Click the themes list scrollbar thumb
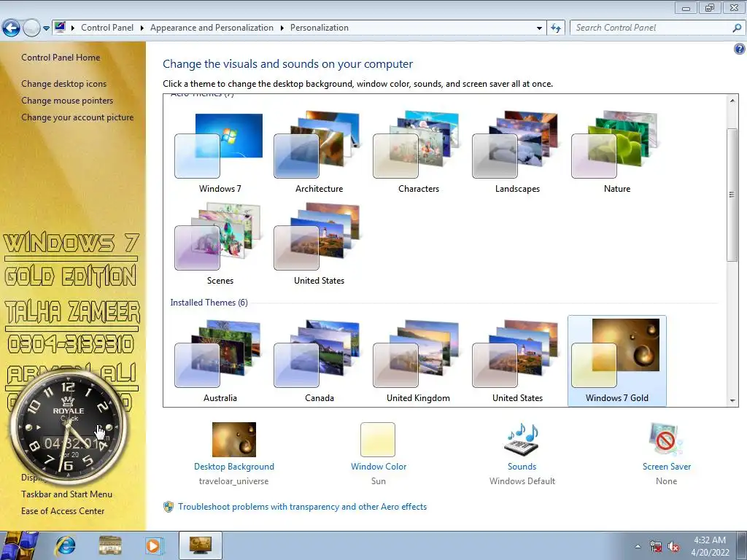 (732, 195)
